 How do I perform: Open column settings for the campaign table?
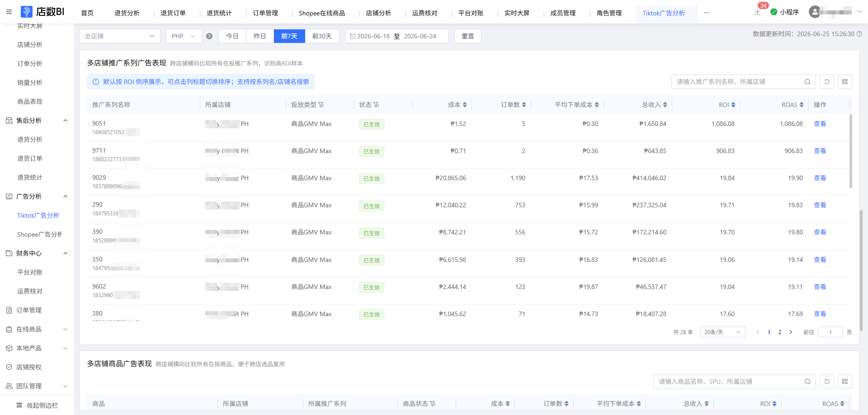(845, 82)
